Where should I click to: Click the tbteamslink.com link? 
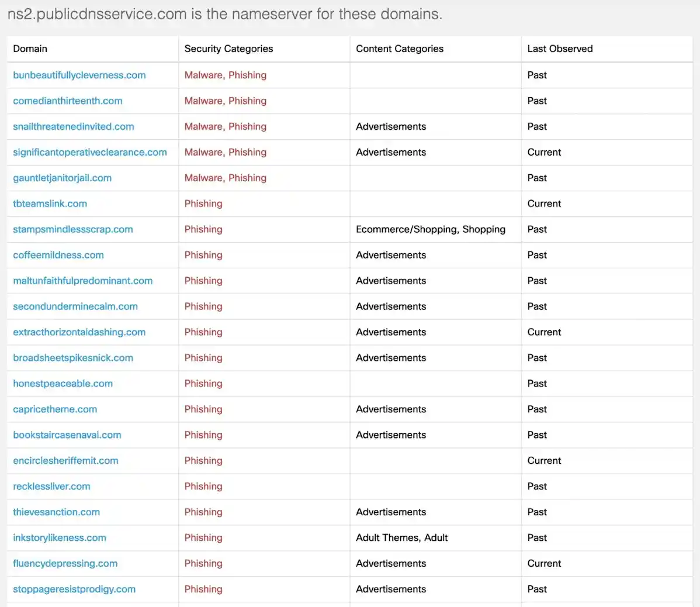click(x=50, y=204)
